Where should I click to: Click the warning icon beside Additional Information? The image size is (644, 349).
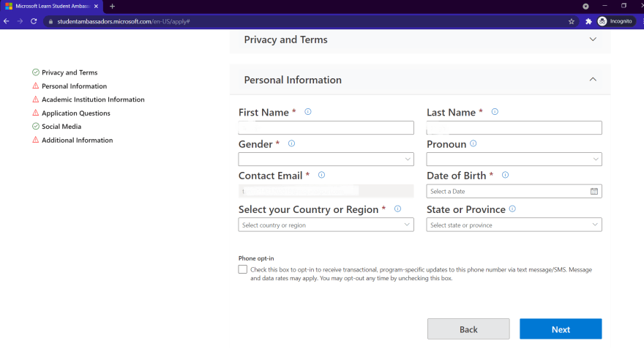[x=36, y=140]
